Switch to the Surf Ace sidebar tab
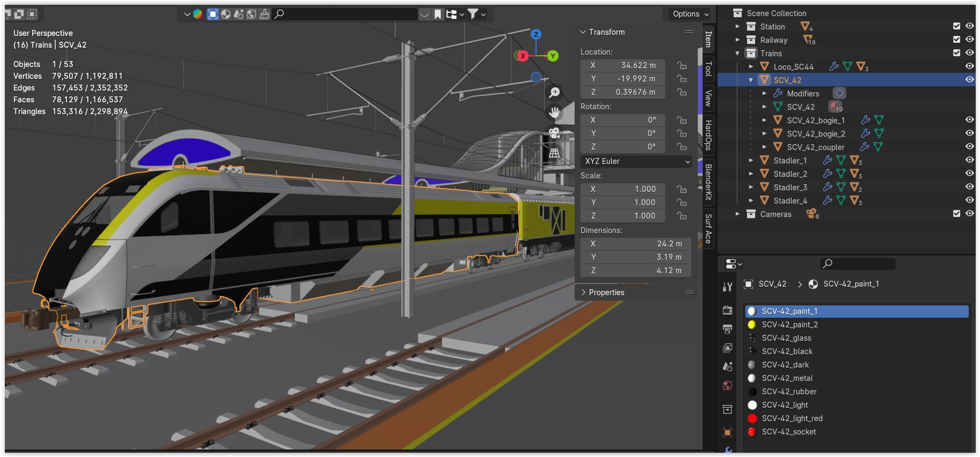 (708, 229)
